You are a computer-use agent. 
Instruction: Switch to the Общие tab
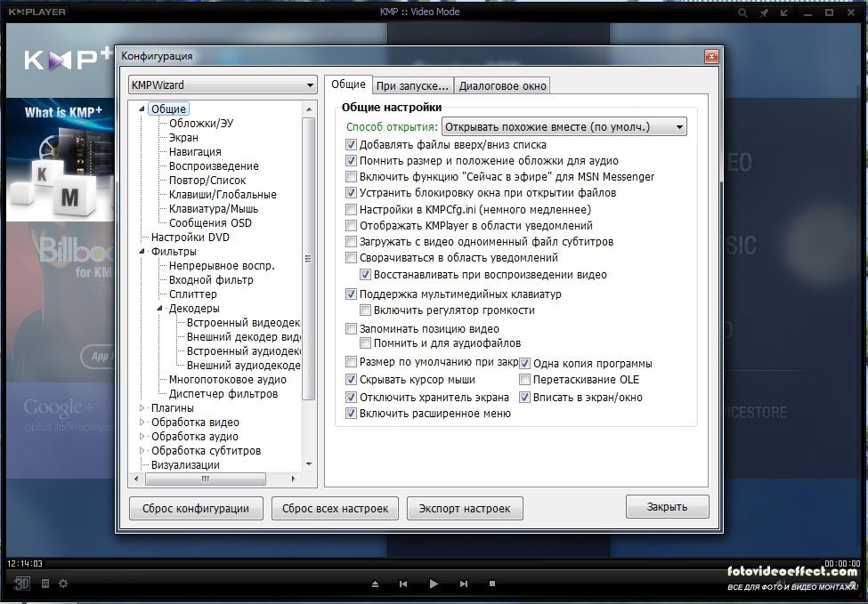coord(348,85)
